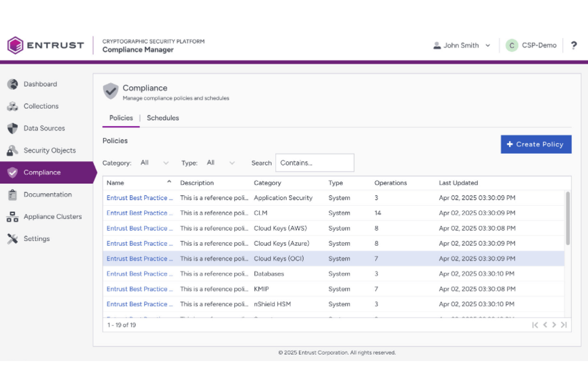The width and height of the screenshot is (588, 392).
Task: Sort by the Operations column header
Action: 391,183
